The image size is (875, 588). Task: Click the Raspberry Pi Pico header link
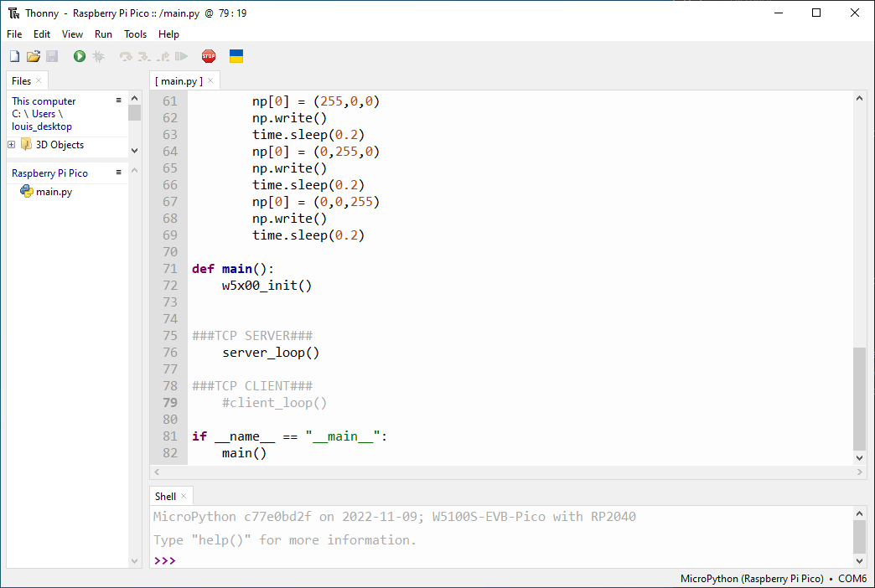(49, 173)
